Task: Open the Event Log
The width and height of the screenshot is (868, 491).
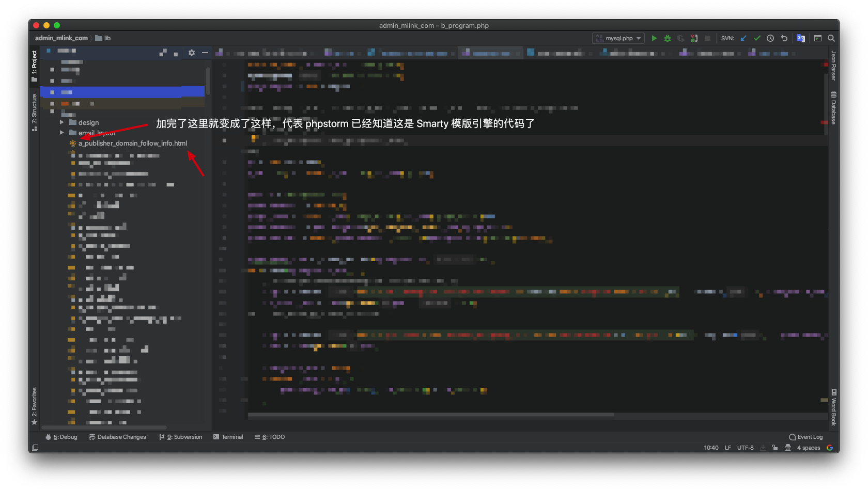Action: point(805,437)
